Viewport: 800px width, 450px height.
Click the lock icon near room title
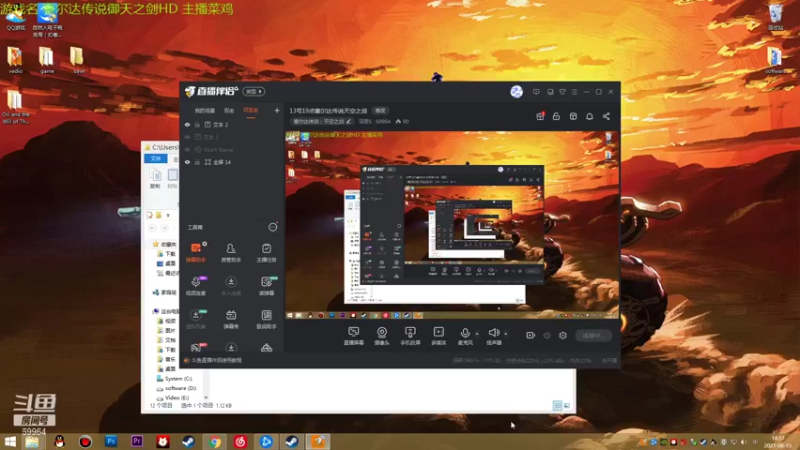(556, 116)
